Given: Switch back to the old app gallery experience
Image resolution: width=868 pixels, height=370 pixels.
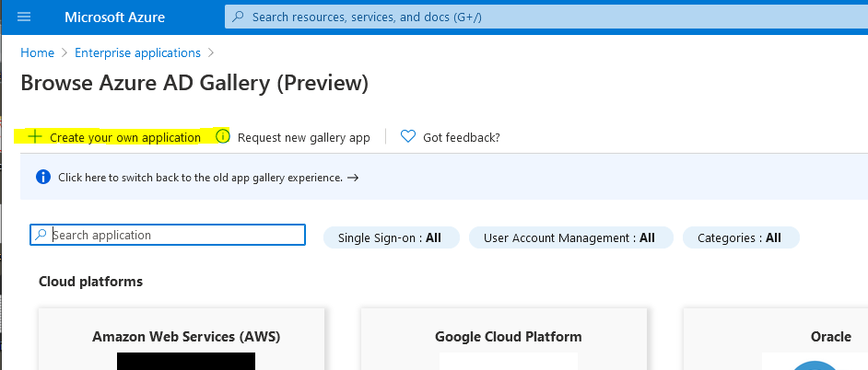Looking at the screenshot, I should [200, 178].
